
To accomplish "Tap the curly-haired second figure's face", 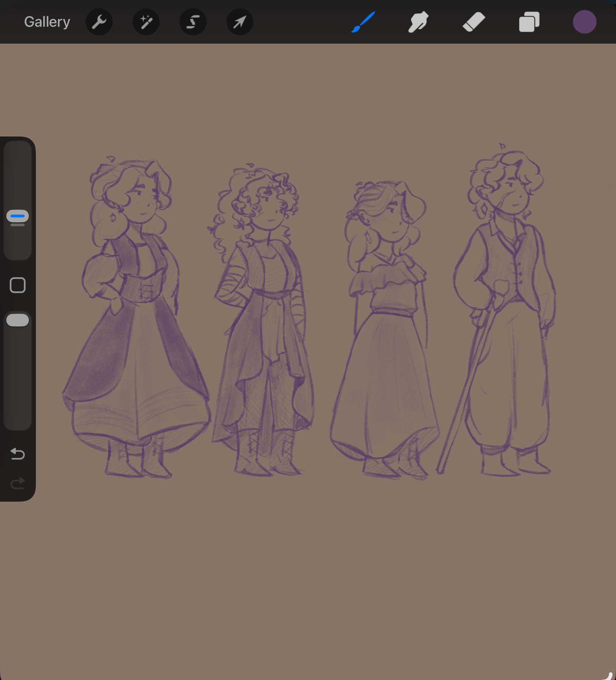I will click(269, 213).
